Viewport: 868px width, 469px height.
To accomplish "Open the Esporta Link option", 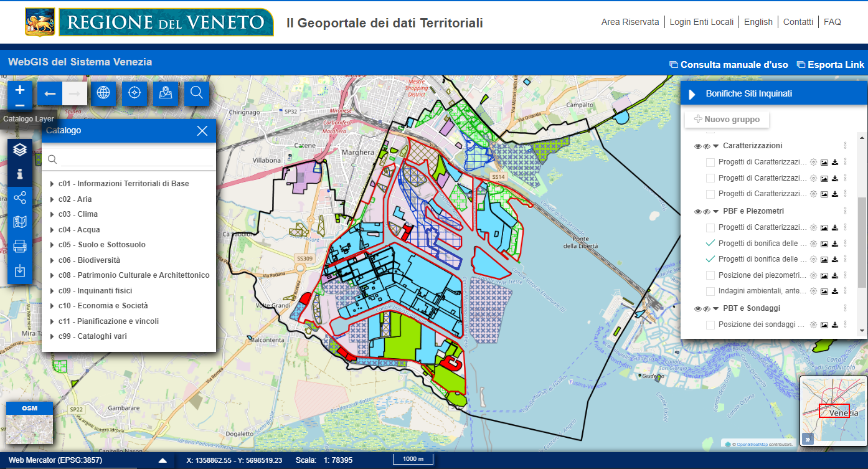I will click(x=831, y=65).
